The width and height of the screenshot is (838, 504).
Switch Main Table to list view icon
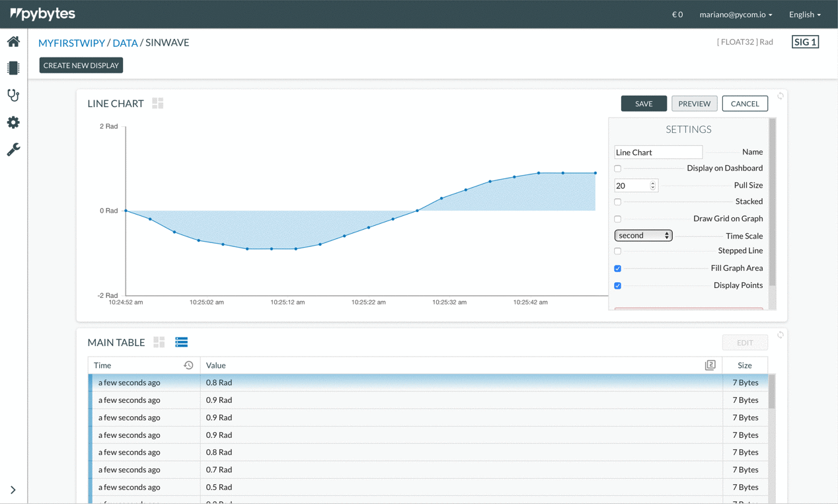pyautogui.click(x=181, y=342)
